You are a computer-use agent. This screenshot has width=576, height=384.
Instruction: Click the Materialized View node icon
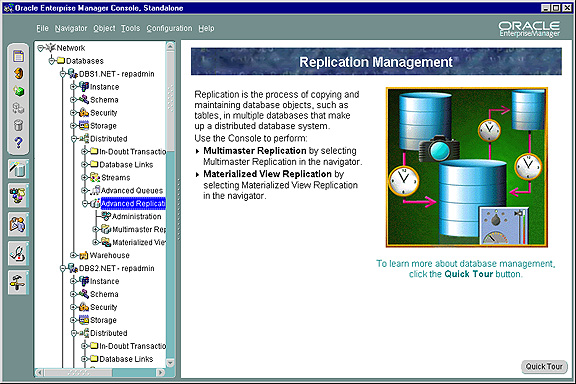(106, 242)
